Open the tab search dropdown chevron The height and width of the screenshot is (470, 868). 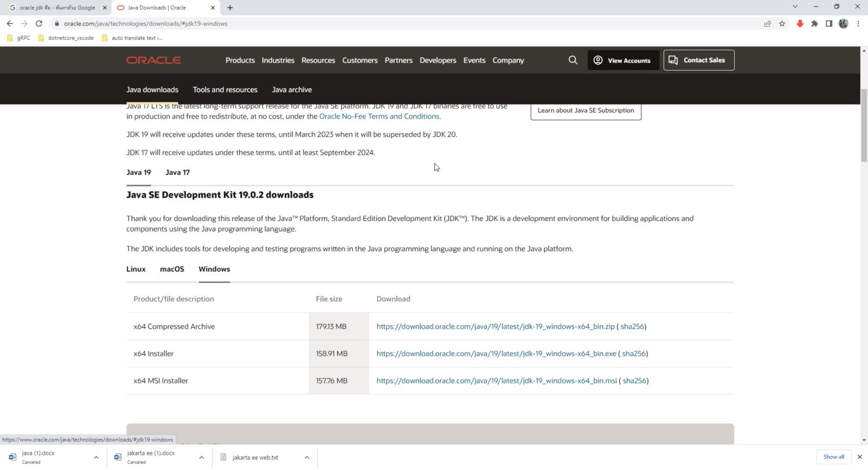(795, 7)
